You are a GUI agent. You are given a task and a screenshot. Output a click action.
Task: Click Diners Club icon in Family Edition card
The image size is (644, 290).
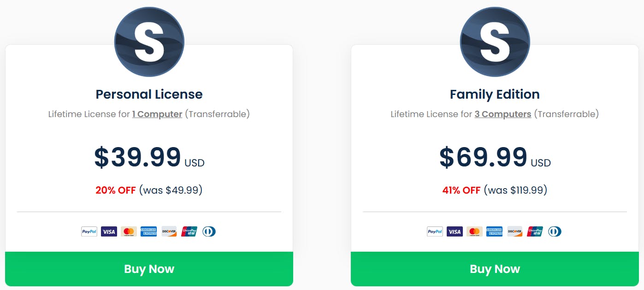[555, 231]
